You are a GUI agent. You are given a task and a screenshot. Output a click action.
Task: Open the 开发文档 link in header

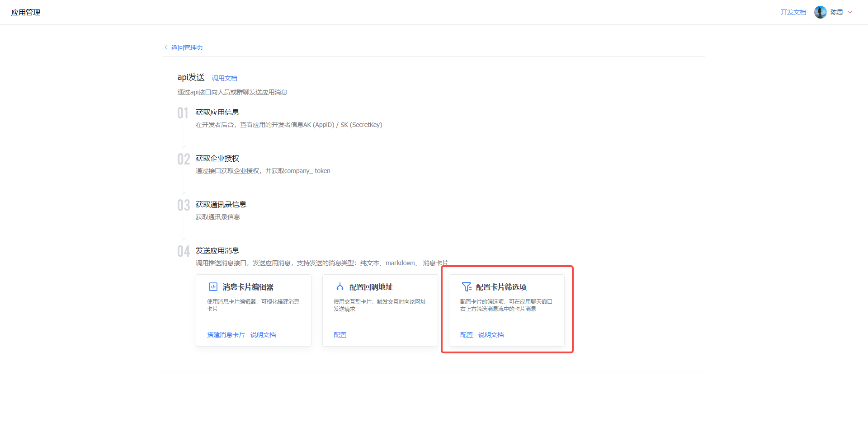pos(793,12)
